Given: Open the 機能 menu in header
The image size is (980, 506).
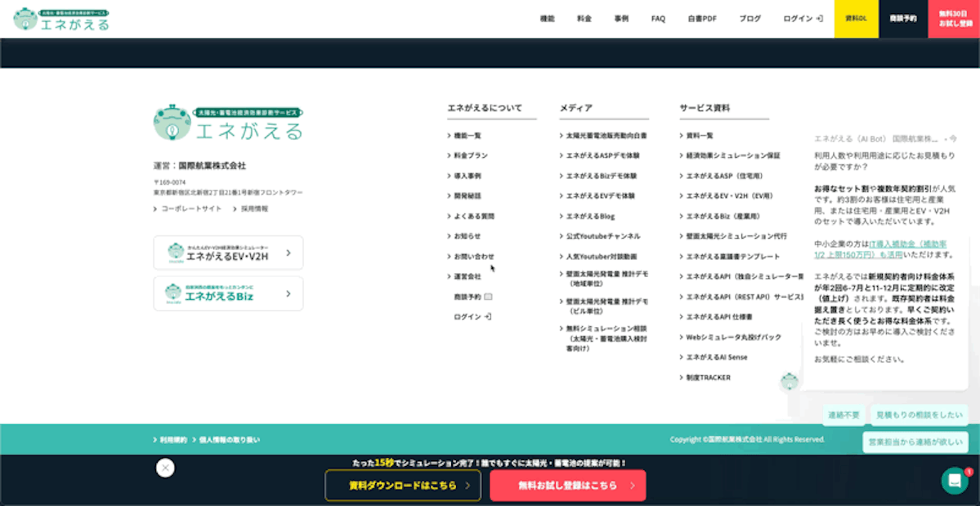Looking at the screenshot, I should point(547,19).
